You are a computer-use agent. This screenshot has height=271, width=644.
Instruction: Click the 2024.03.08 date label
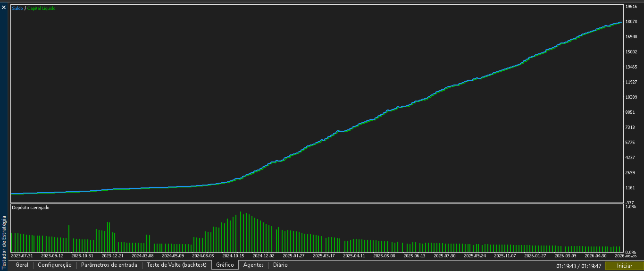[x=142, y=256]
